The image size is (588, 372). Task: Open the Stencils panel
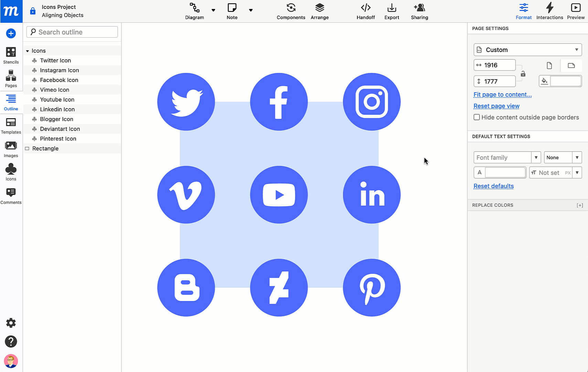tap(11, 55)
